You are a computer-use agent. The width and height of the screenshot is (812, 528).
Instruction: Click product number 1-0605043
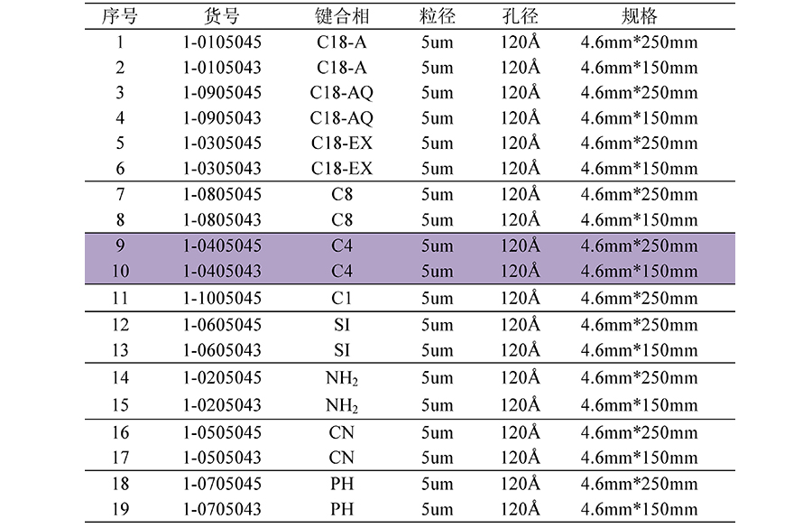click(222, 350)
